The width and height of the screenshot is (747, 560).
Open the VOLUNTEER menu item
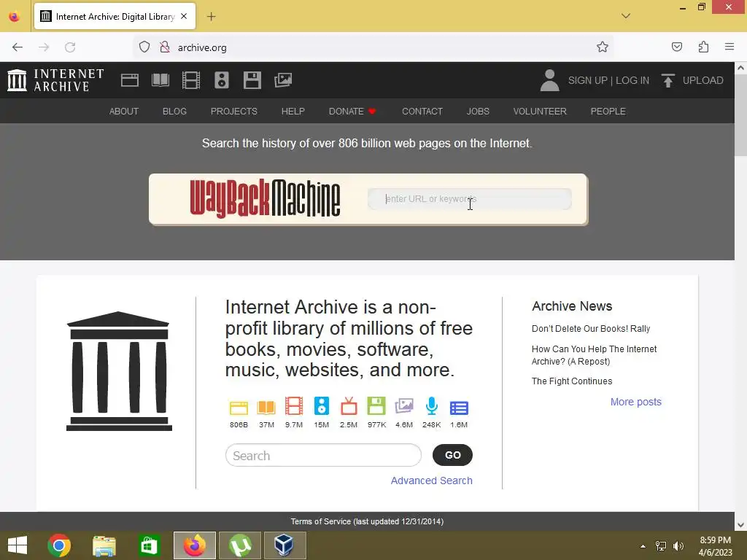point(540,112)
